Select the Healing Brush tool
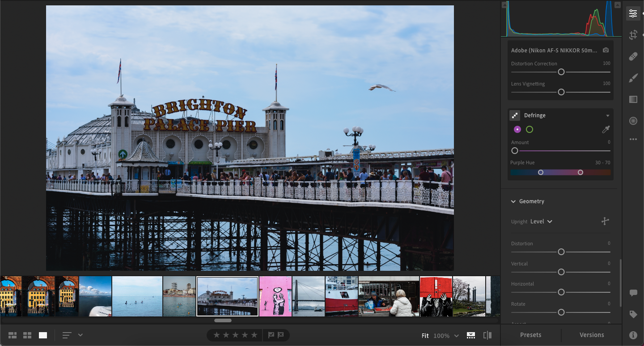The image size is (644, 346). point(633,56)
